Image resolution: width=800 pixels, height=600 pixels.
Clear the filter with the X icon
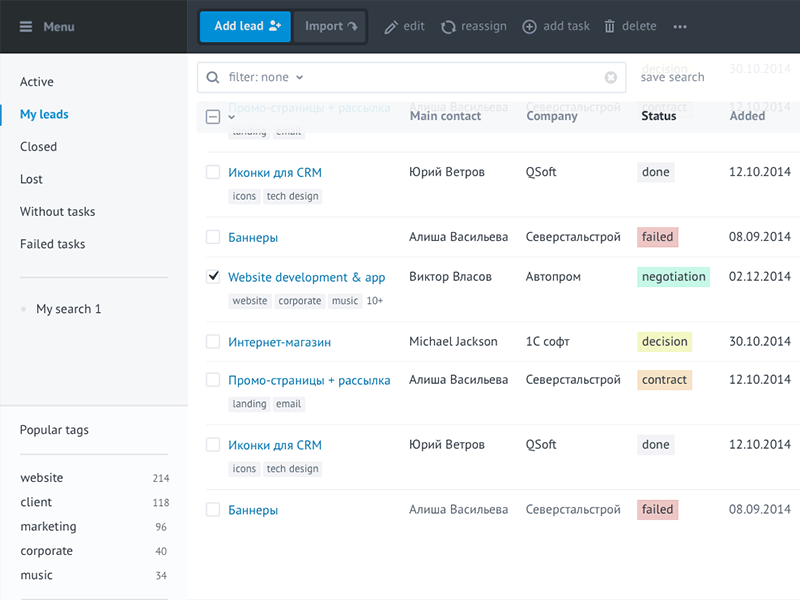coord(611,78)
